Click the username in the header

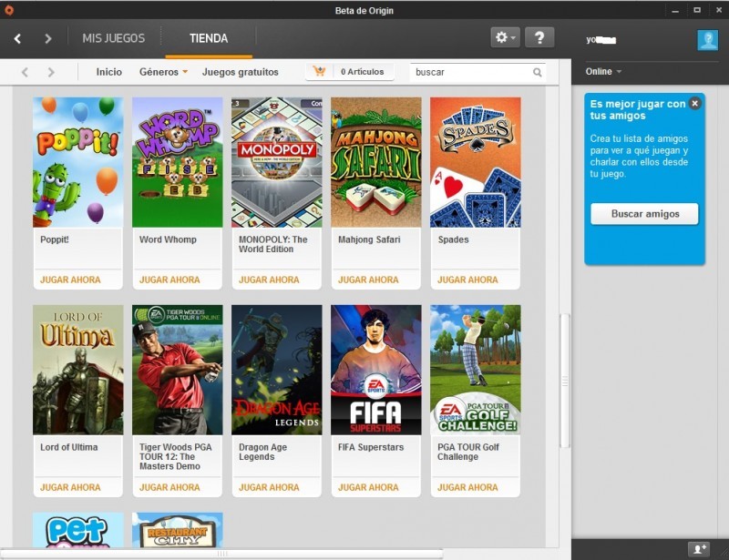601,40
